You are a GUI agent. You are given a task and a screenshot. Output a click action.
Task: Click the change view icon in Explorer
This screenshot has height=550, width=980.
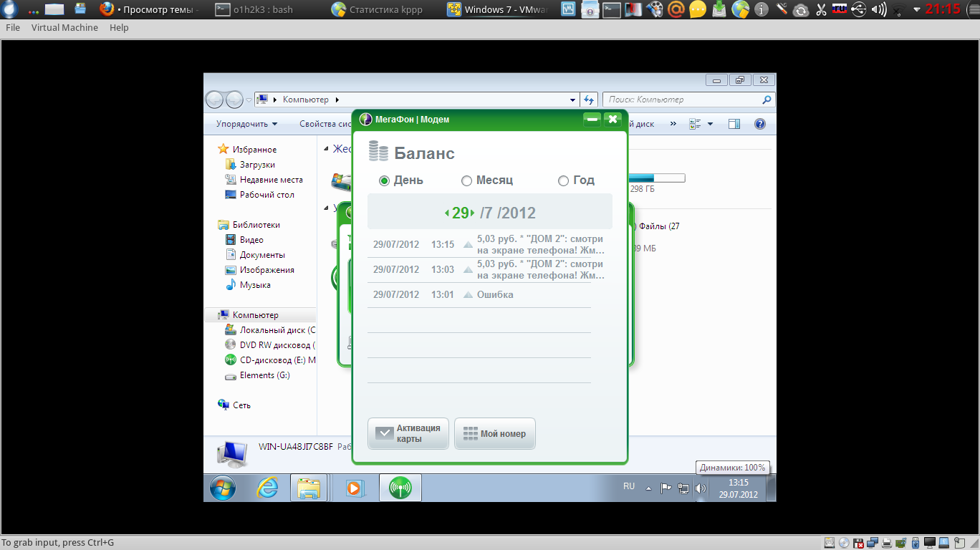pos(694,124)
